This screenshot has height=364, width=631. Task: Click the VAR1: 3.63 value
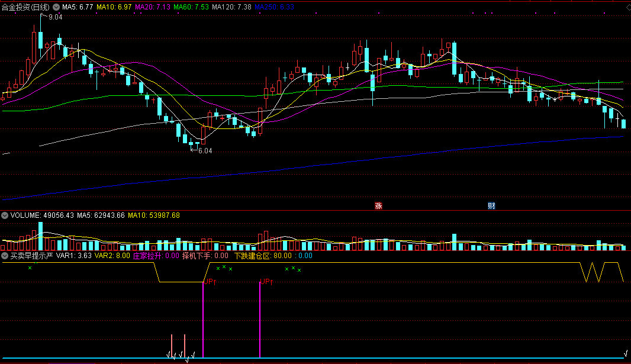pyautogui.click(x=73, y=256)
